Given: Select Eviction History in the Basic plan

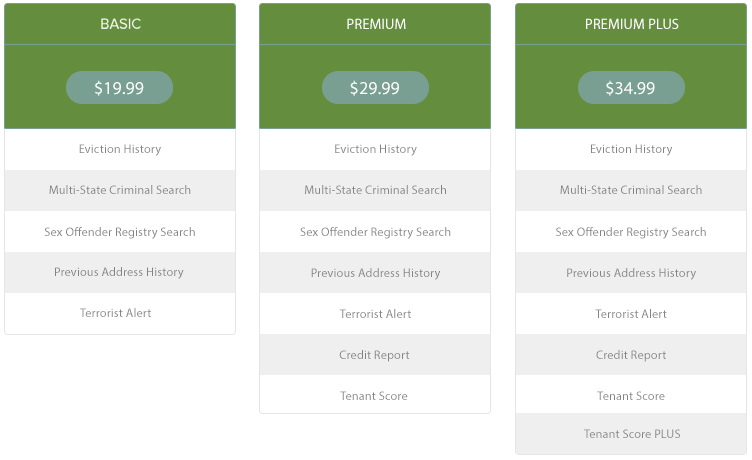Looking at the screenshot, I should coord(120,149).
